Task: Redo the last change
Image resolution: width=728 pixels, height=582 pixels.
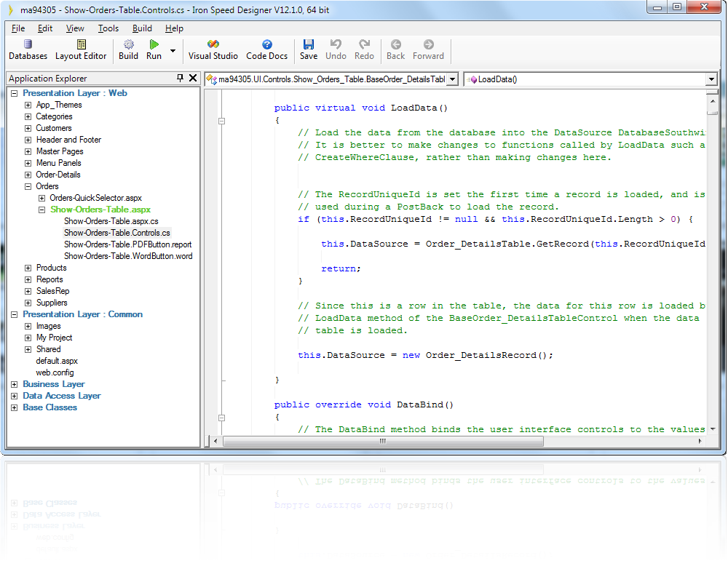Action: [364, 51]
